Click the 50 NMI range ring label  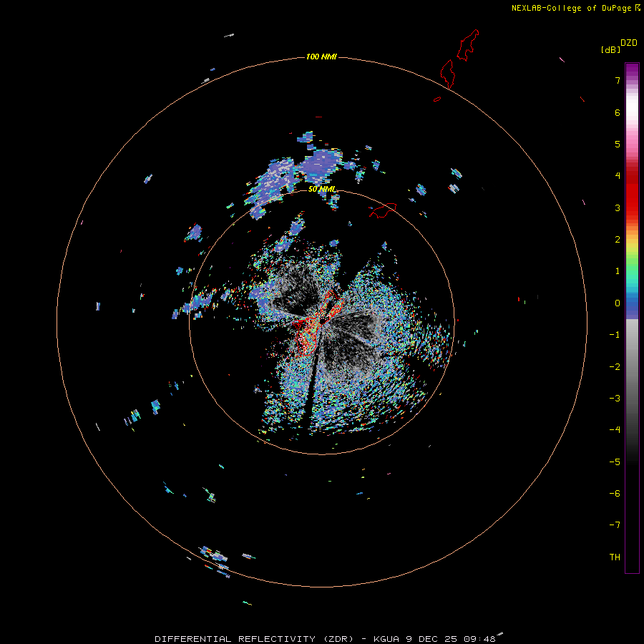click(x=321, y=189)
